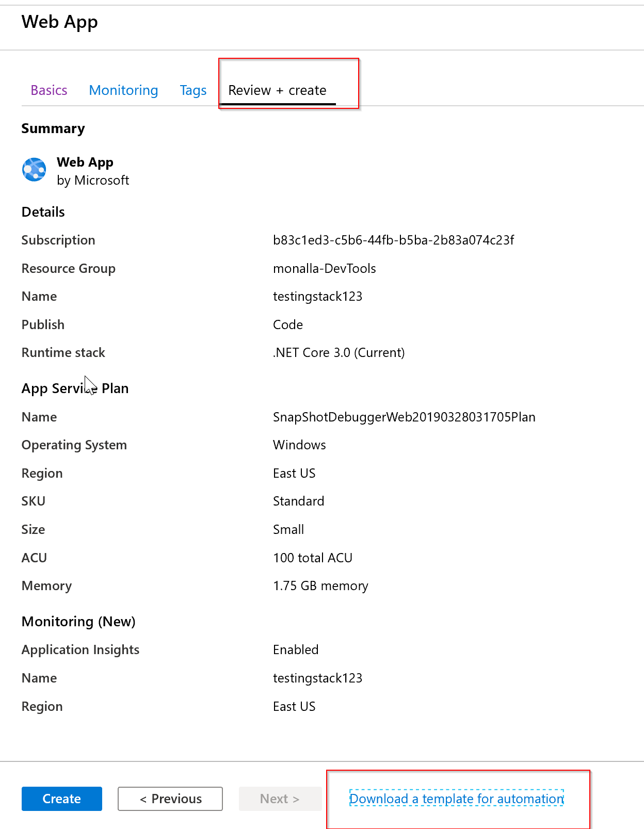Open Download a template for automation

[456, 799]
